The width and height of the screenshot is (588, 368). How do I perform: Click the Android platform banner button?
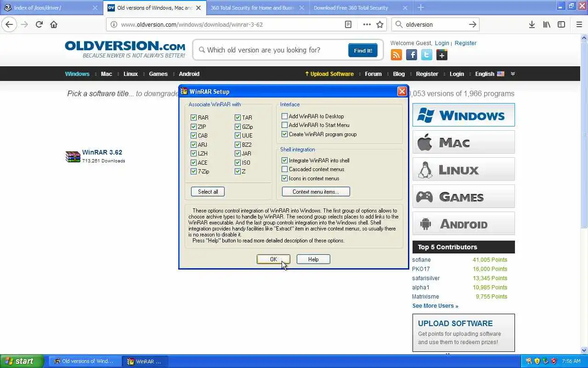(464, 224)
